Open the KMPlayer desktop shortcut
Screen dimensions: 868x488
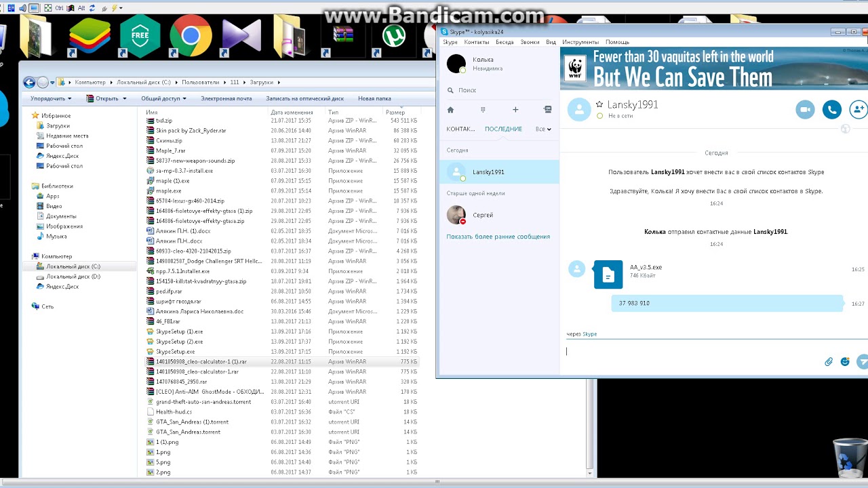pos(241,35)
